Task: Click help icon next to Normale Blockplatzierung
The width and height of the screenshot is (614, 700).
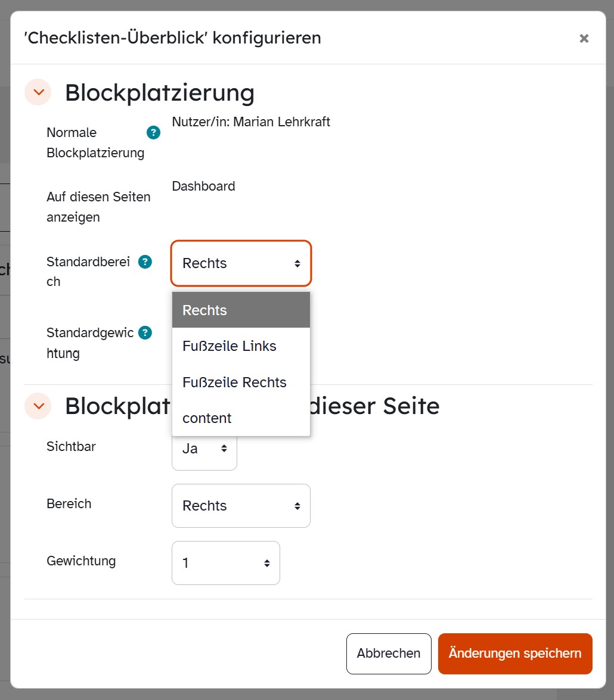Action: click(153, 132)
